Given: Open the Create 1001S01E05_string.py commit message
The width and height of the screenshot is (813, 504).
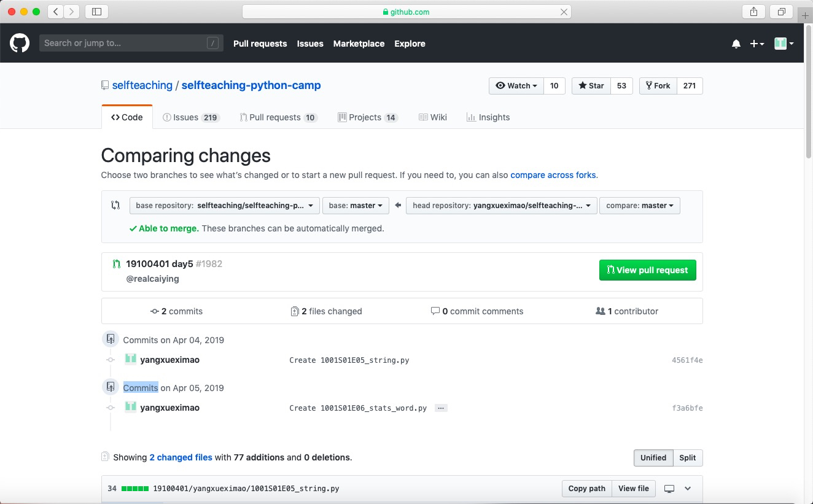Looking at the screenshot, I should [x=349, y=360].
